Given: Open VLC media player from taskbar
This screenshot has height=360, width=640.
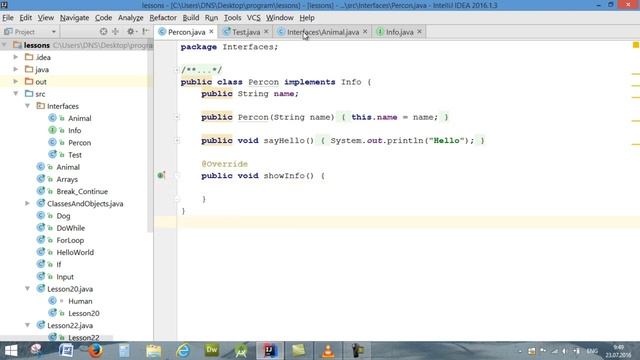Looking at the screenshot, I should [x=328, y=351].
